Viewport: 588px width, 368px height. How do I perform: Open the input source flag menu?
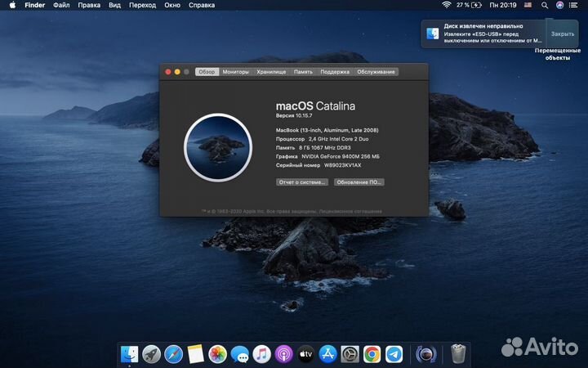528,5
